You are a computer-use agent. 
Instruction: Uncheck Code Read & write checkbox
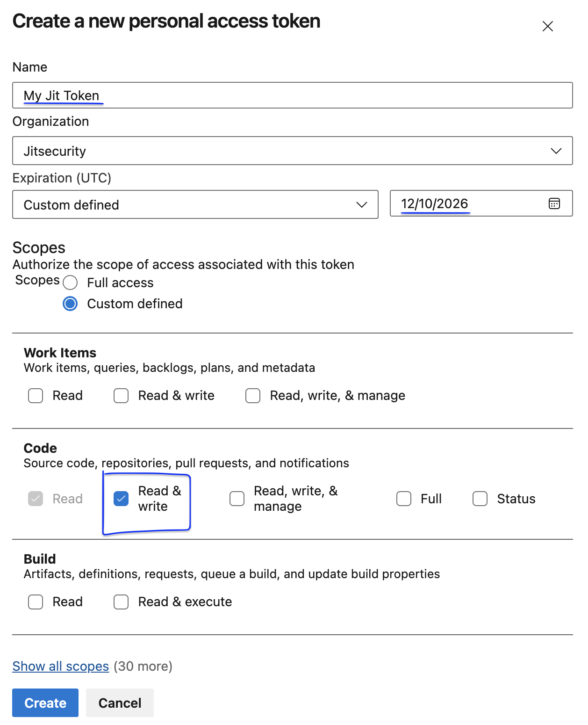coord(121,499)
